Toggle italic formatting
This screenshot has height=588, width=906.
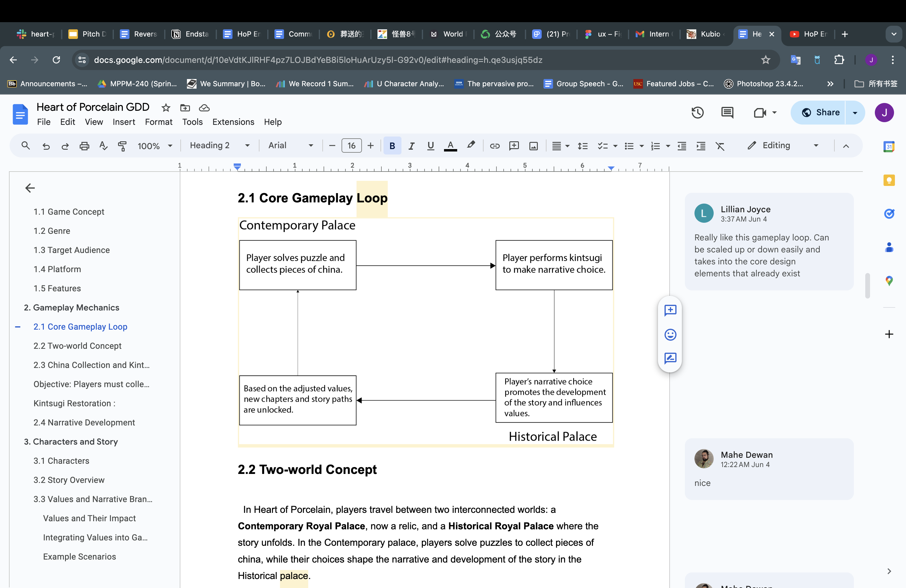coord(411,146)
